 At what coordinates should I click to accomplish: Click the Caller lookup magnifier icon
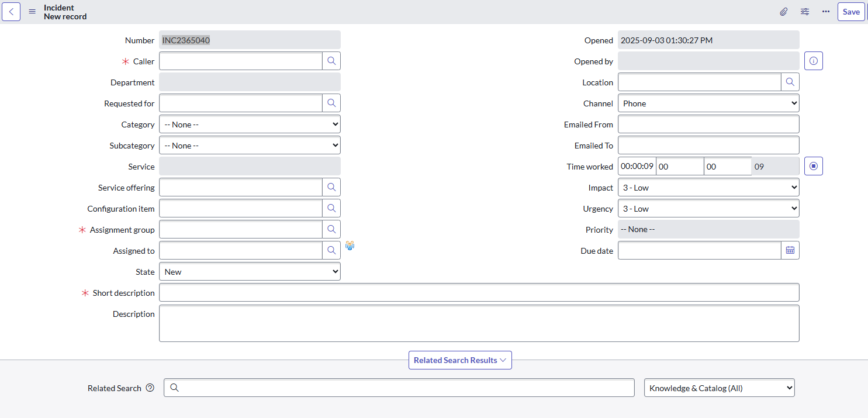(331, 61)
